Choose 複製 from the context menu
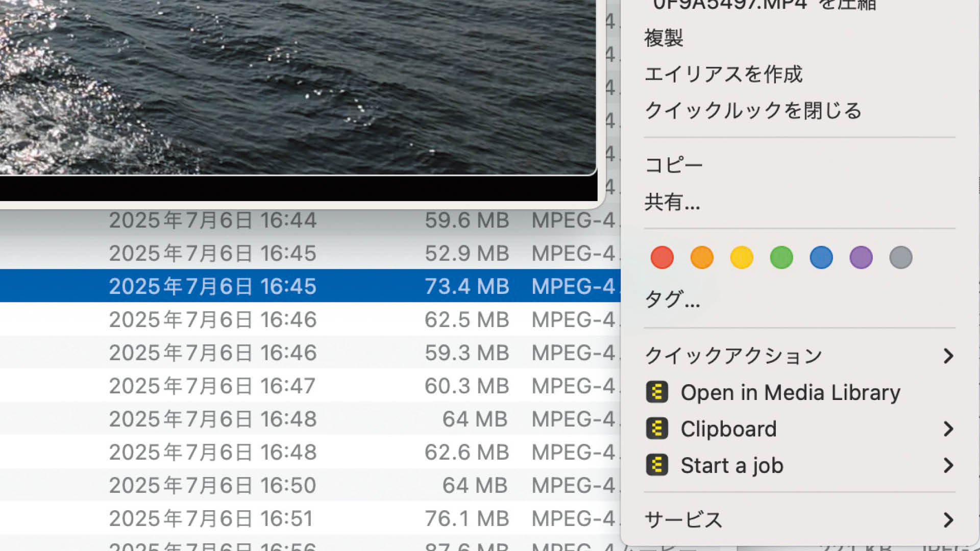The image size is (980, 551). click(664, 38)
